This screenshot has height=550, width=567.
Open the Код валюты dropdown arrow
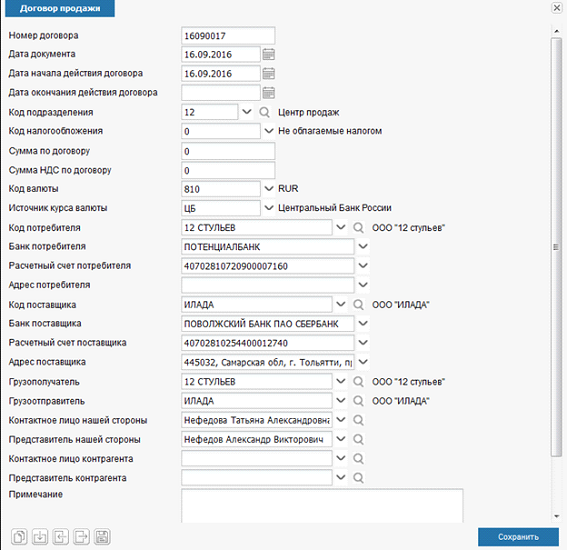click(x=269, y=188)
